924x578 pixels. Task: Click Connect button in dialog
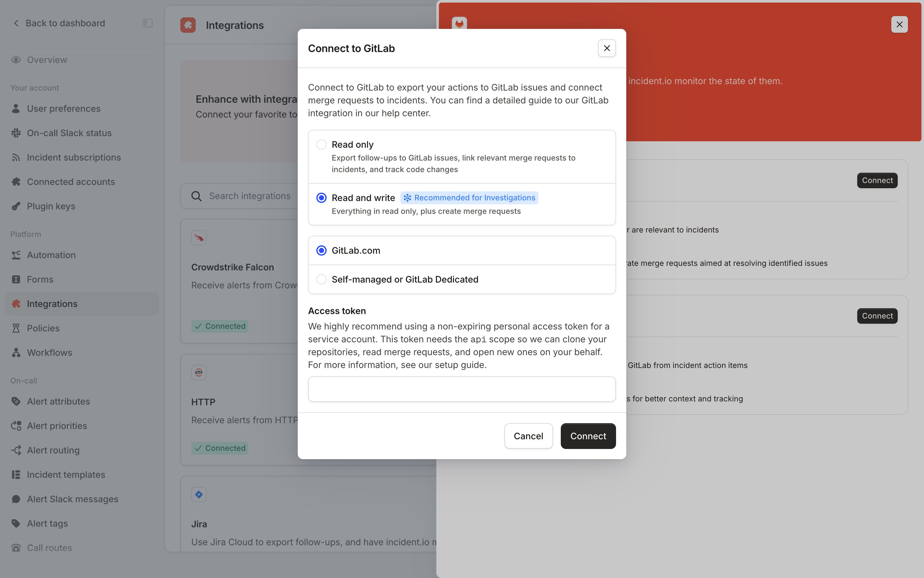[588, 436]
